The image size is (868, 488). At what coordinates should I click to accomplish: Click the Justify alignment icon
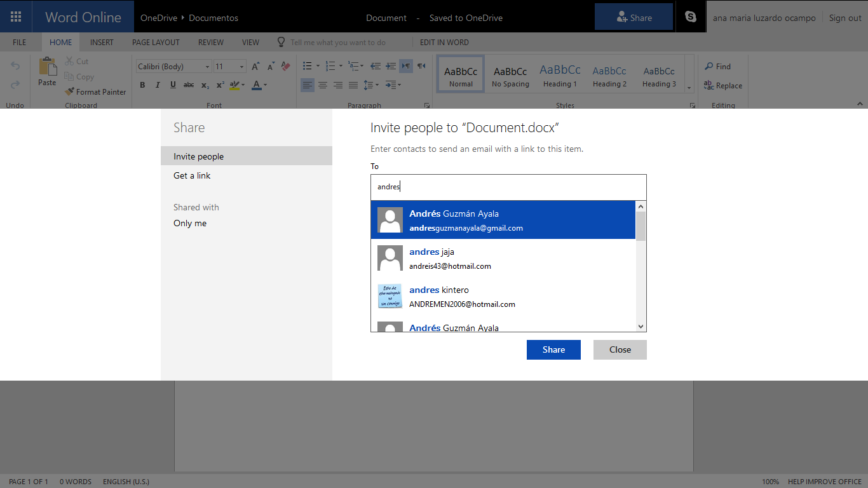coord(353,85)
